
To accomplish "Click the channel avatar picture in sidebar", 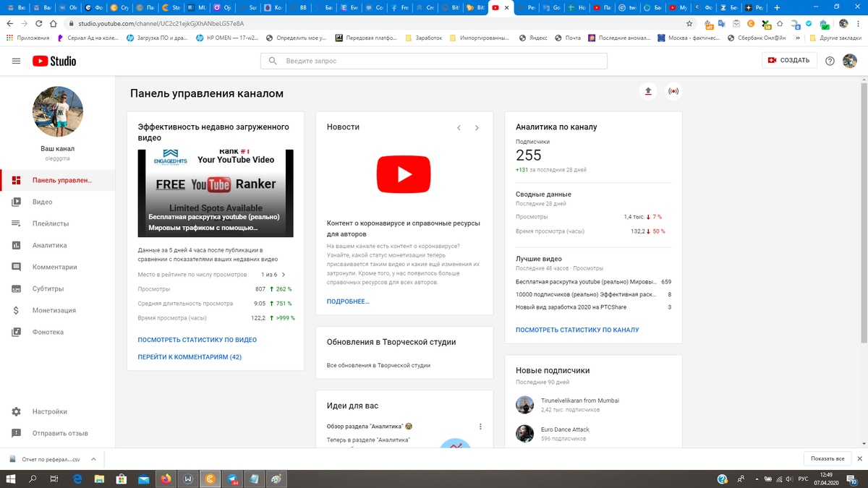I will click(x=58, y=112).
